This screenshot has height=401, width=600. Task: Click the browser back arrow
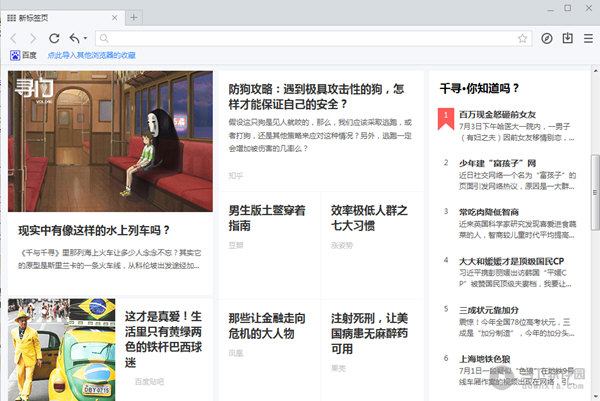pos(14,38)
